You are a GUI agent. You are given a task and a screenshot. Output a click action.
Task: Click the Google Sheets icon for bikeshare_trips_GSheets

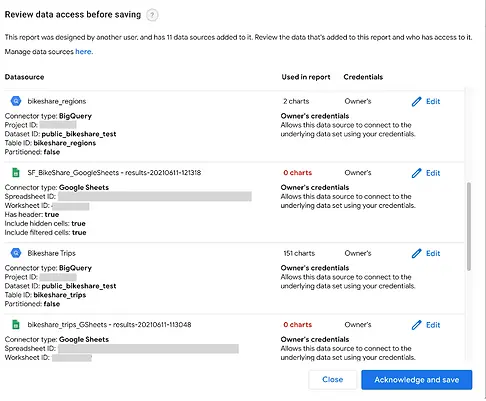pos(16,325)
